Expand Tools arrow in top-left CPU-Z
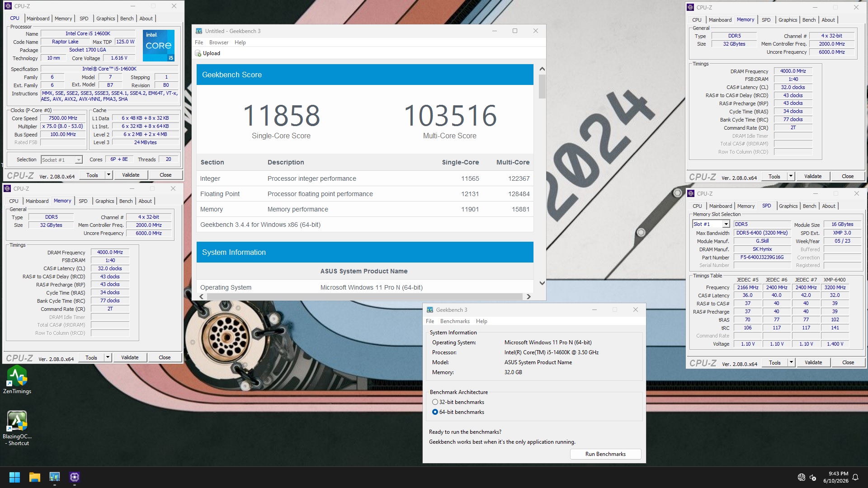The width and height of the screenshot is (868, 488). point(108,175)
